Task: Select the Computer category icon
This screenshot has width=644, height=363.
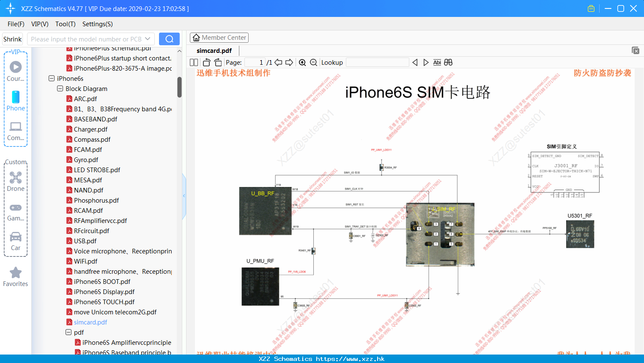Action: click(16, 126)
